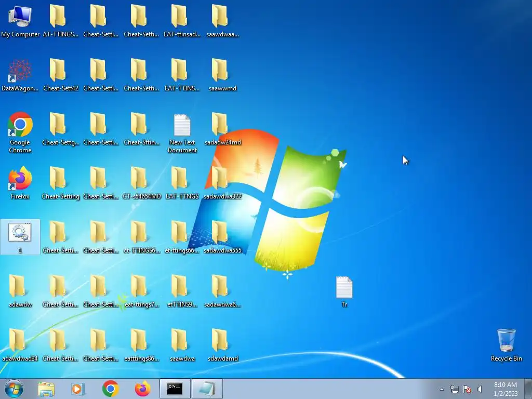The image size is (532, 399).
Task: Select the sadawdwa555 folder
Action: (222, 237)
